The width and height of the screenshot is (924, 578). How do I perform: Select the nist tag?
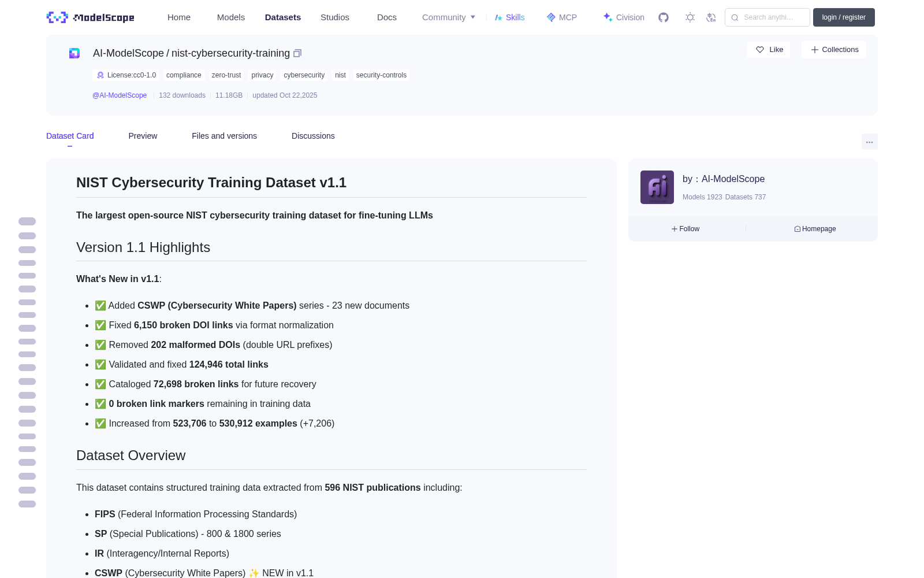[340, 75]
